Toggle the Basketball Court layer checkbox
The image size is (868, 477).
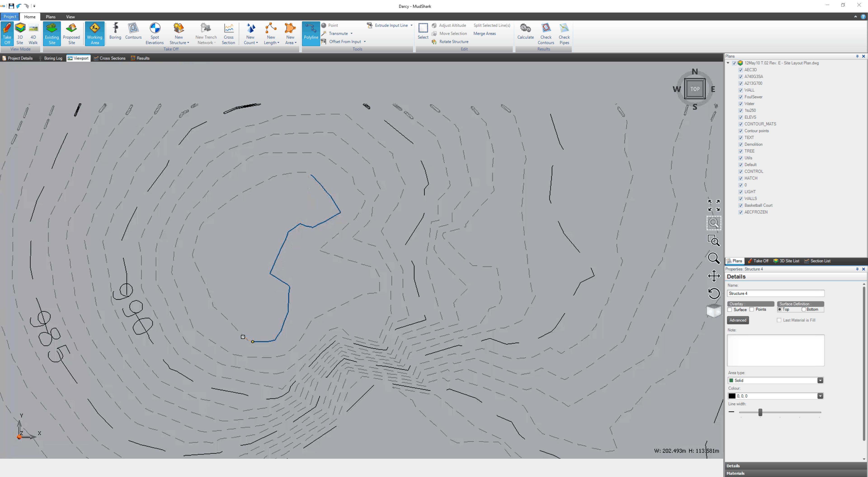(741, 206)
